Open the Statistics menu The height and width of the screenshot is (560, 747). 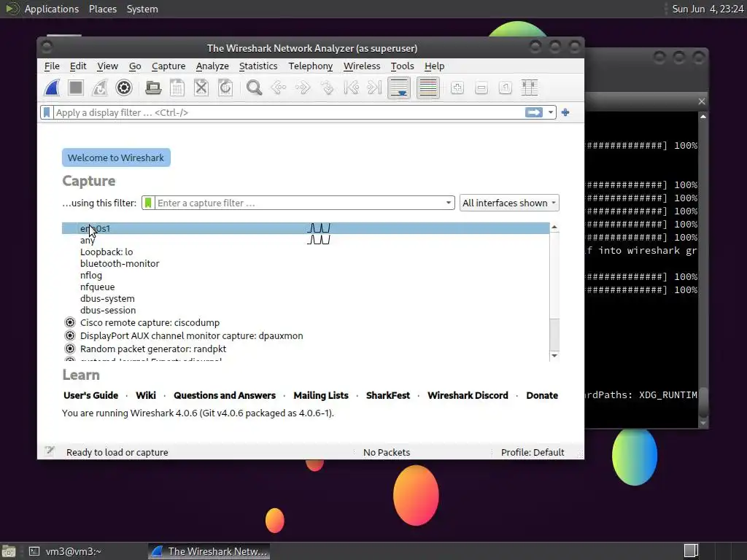258,66
